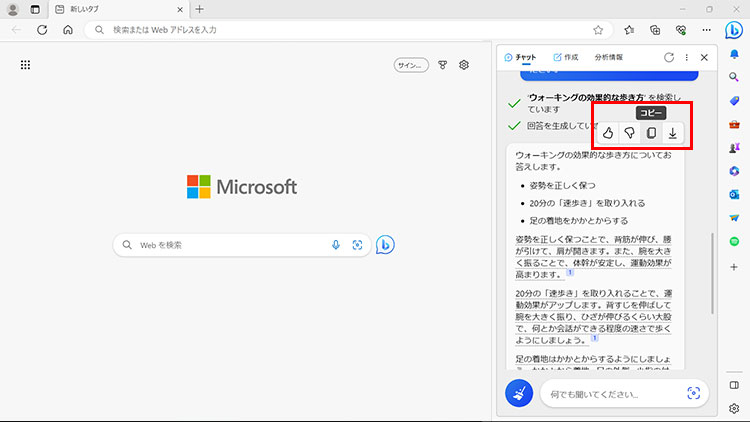
Task: Click the thumbs up icon on the response
Action: click(608, 133)
